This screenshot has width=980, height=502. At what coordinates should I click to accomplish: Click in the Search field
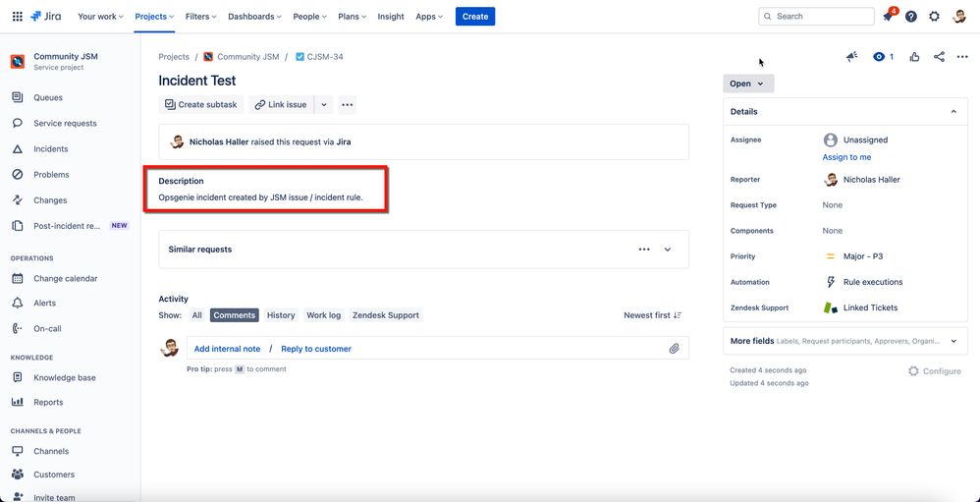816,17
